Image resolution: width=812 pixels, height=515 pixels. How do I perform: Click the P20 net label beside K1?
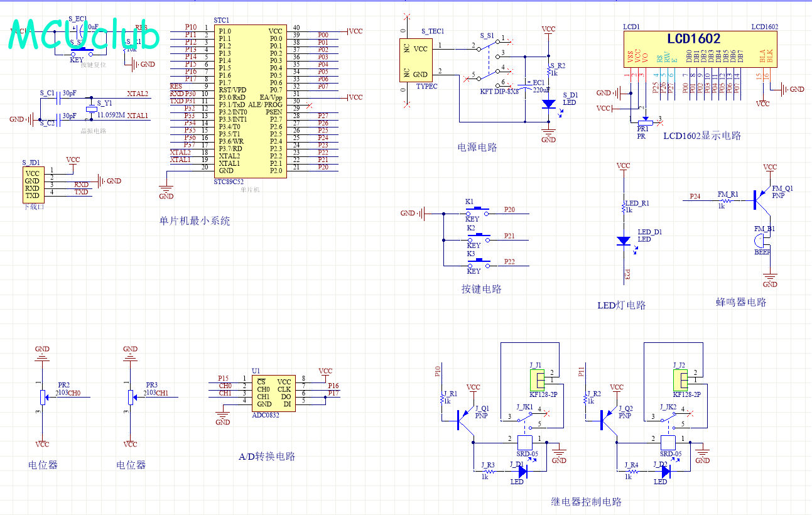point(510,210)
